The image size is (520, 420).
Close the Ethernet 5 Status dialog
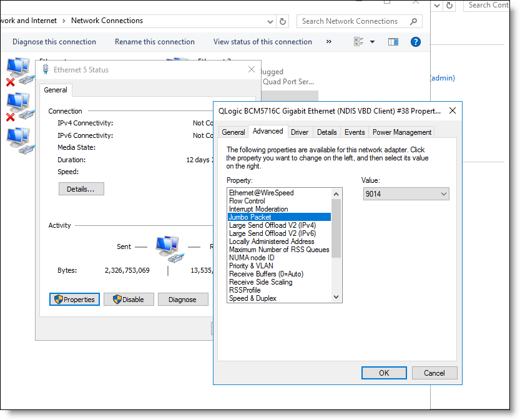[x=252, y=69]
